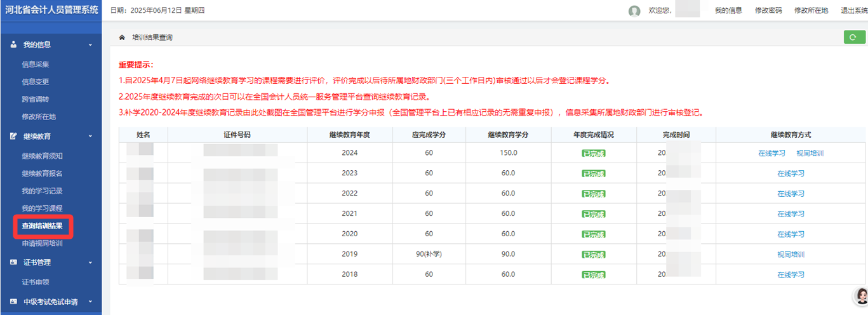Click the edit icon beside 继续教育
Screen dimensions: 868x315
(13, 136)
